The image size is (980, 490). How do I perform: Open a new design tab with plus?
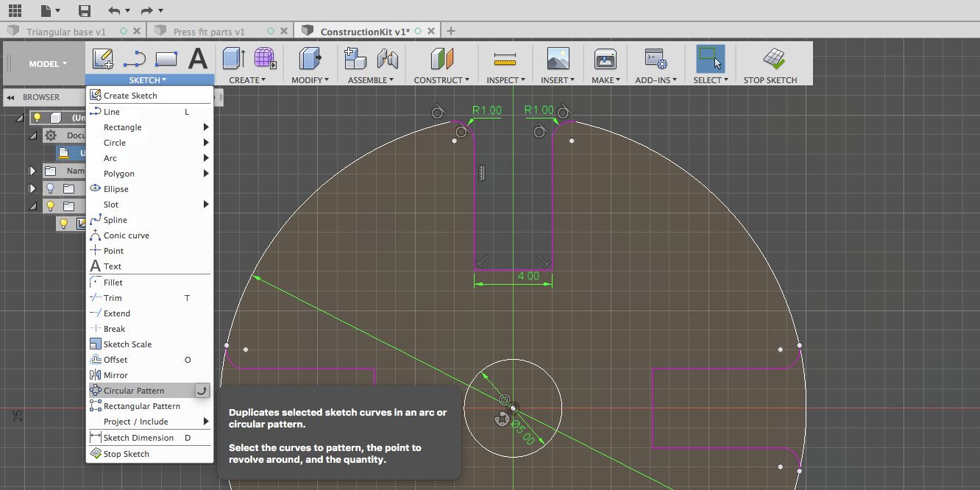[451, 31]
